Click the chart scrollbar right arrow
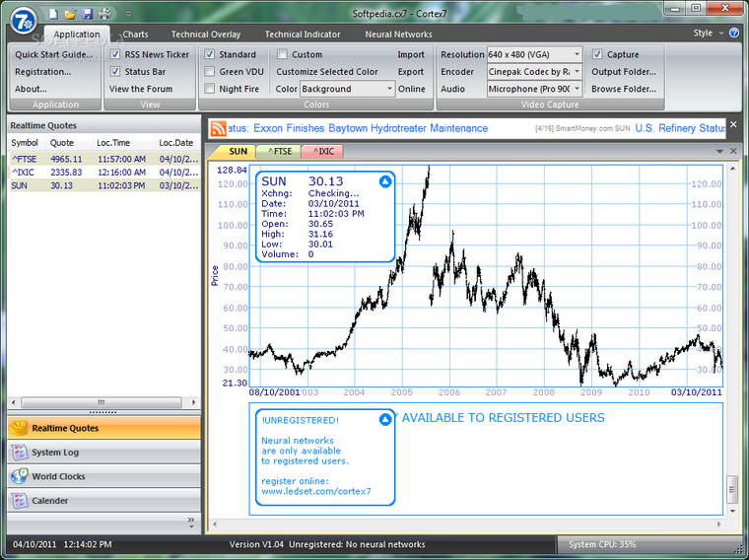This screenshot has width=749, height=560. click(x=717, y=525)
